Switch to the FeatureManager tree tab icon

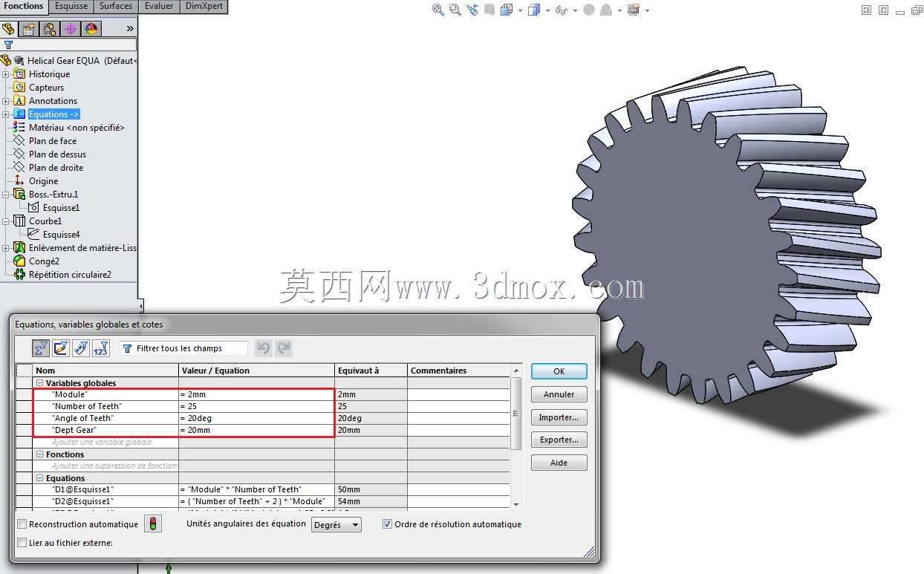point(9,29)
